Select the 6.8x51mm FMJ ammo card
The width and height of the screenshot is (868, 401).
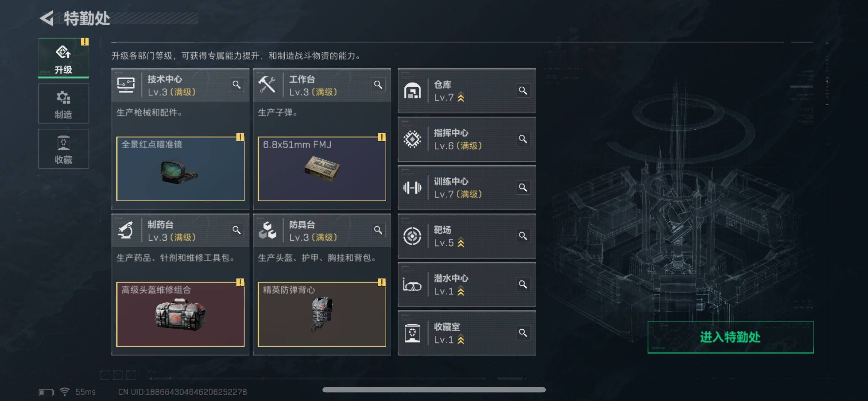tap(322, 169)
